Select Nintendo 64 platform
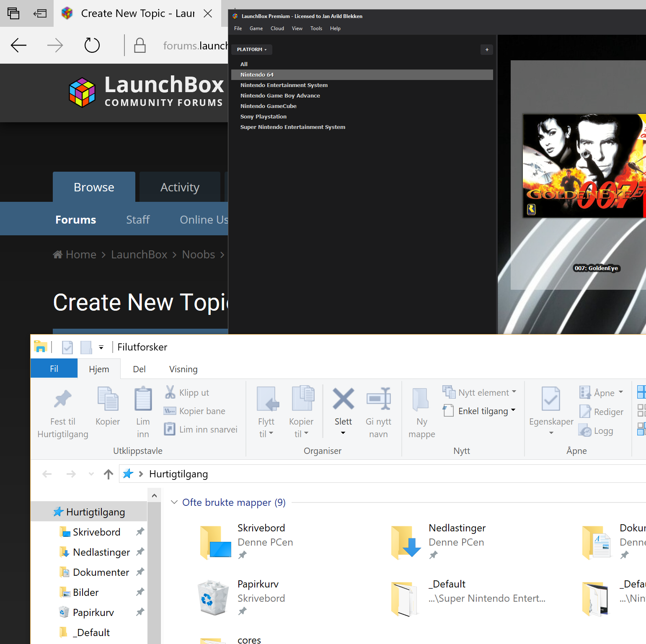646x644 pixels. tap(362, 75)
